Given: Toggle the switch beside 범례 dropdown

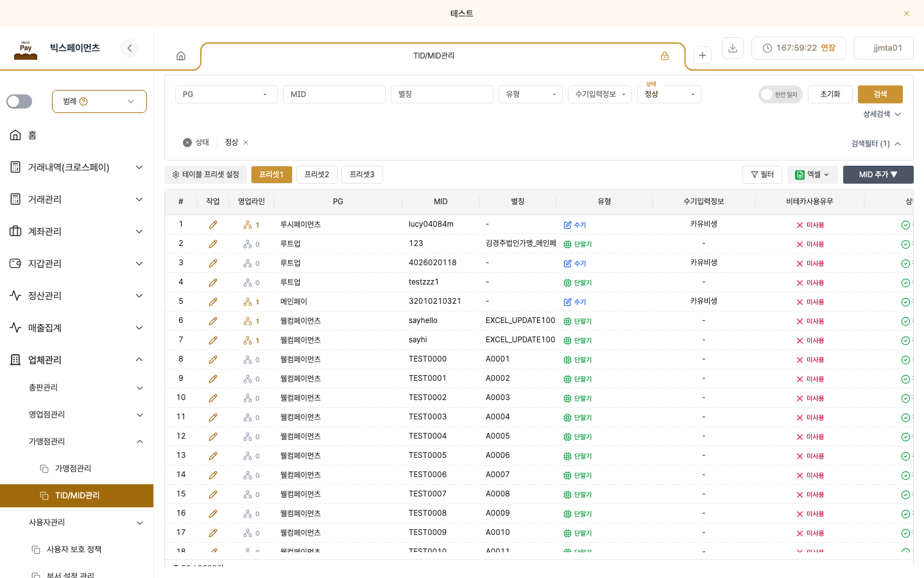Looking at the screenshot, I should coord(19,101).
